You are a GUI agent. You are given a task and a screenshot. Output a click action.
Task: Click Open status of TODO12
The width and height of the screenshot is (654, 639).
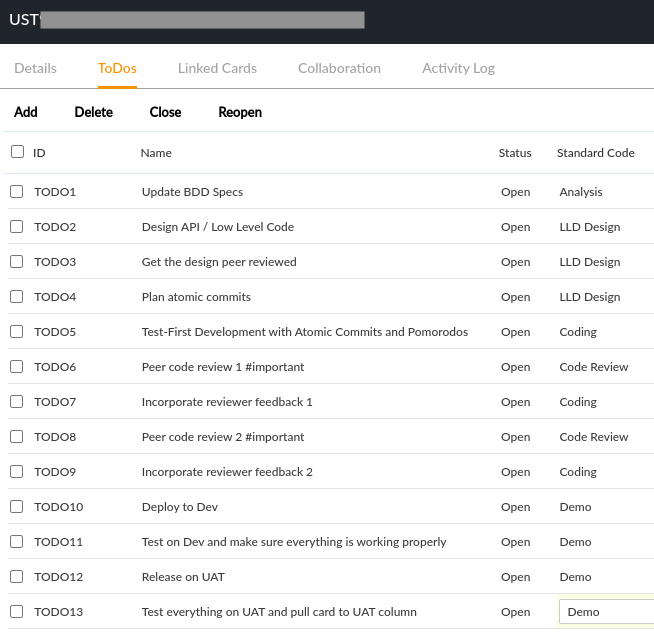pos(516,577)
